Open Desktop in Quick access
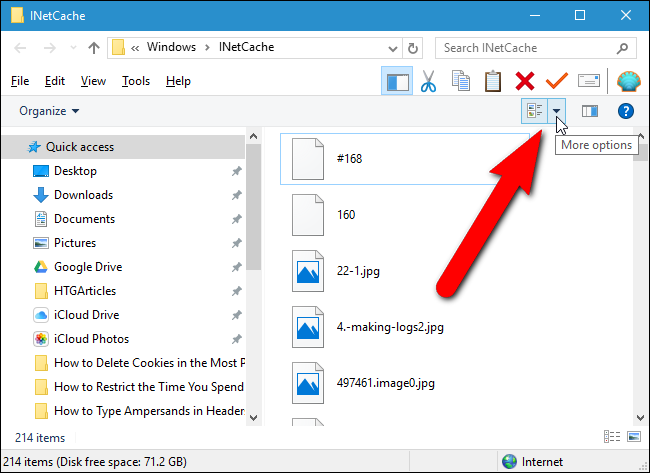Image resolution: width=650 pixels, height=473 pixels. (x=75, y=171)
